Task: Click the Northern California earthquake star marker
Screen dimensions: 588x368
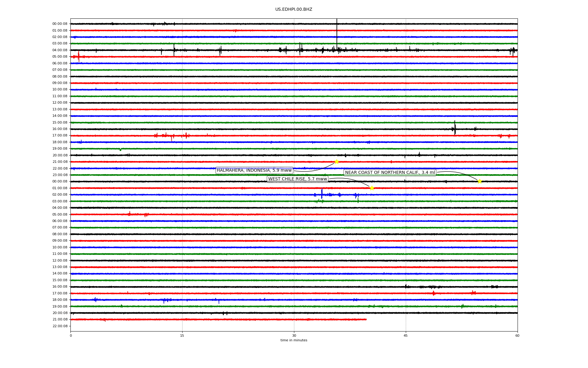Action: pyautogui.click(x=480, y=181)
